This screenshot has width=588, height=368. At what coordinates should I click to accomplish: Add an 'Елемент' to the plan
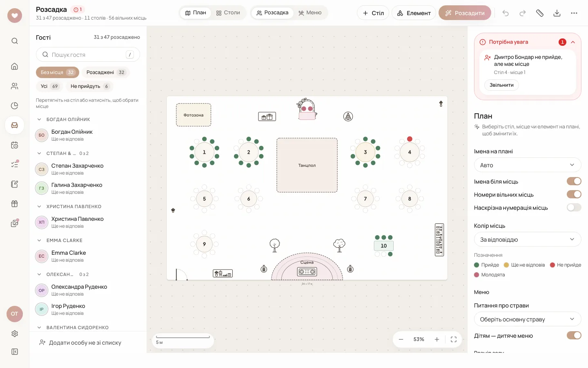tap(414, 13)
